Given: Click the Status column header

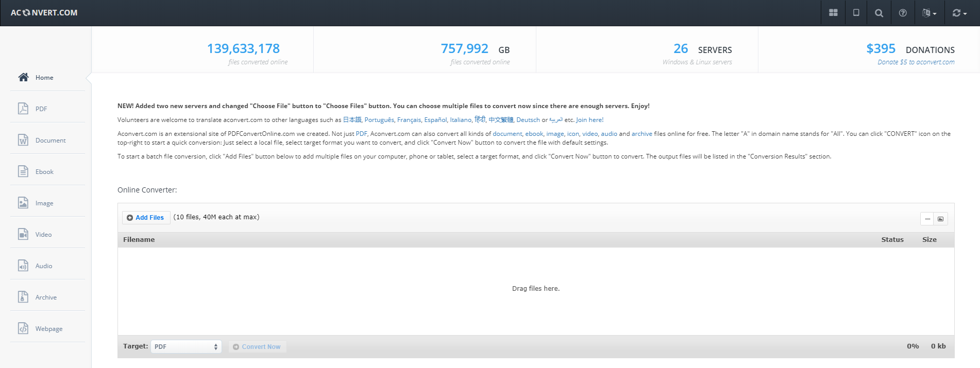Looking at the screenshot, I should coord(892,240).
